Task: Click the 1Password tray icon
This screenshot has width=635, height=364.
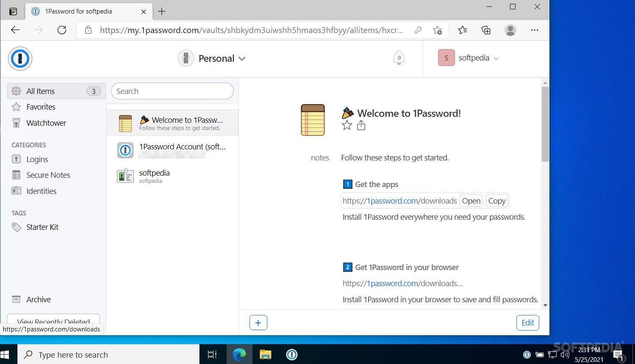Action: [x=527, y=355]
